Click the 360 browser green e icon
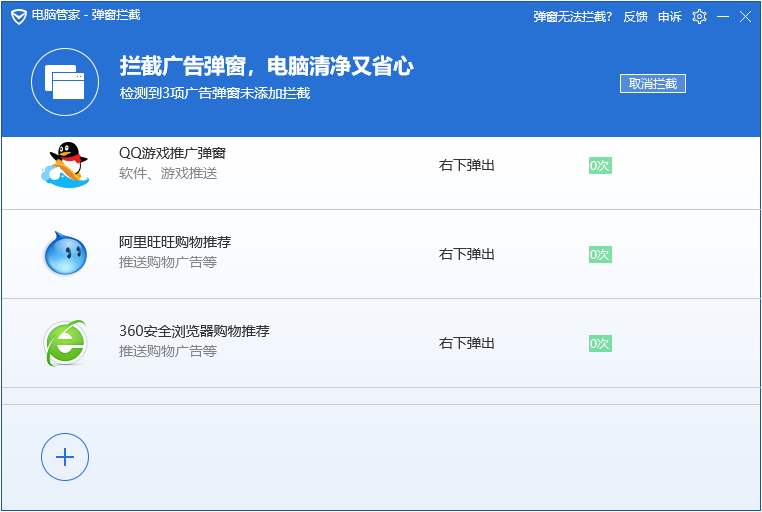This screenshot has height=512, width=762. click(65, 343)
